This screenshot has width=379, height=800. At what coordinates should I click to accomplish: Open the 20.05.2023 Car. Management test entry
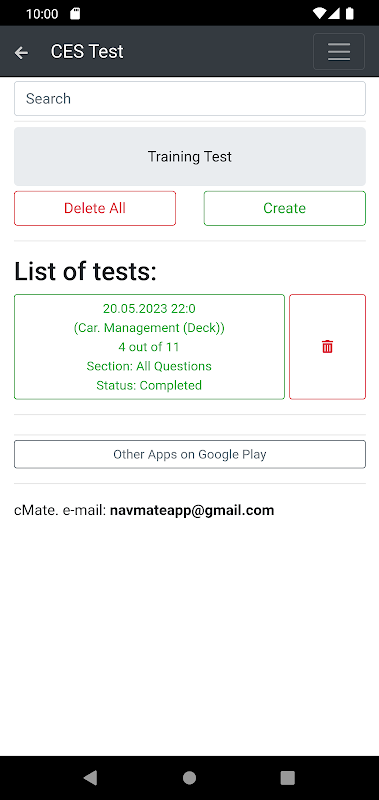149,347
